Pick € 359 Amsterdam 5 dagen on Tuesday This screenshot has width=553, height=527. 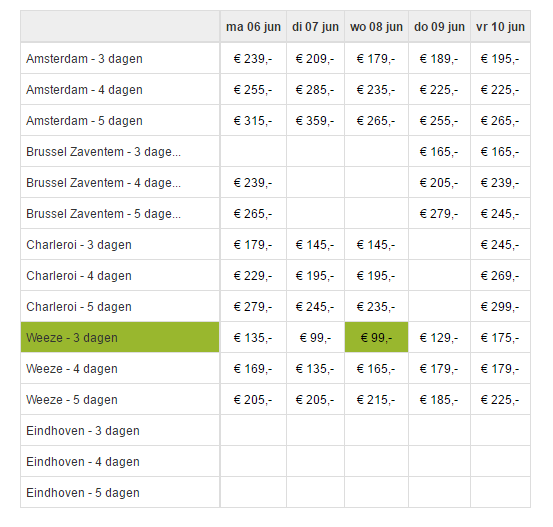(315, 121)
